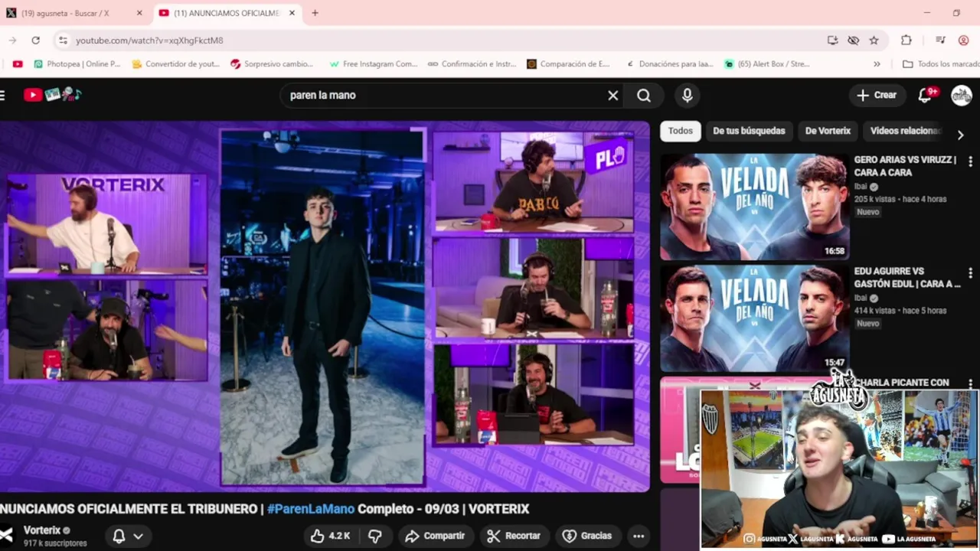Open options for Edu Aguirre vs Gastón Edul video
The image size is (980, 551).
(970, 273)
